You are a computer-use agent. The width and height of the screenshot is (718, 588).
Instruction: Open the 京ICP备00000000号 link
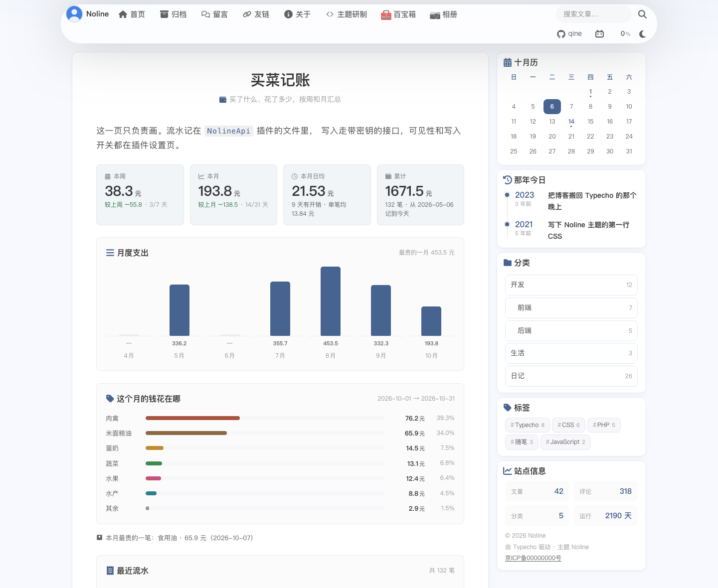click(x=533, y=558)
